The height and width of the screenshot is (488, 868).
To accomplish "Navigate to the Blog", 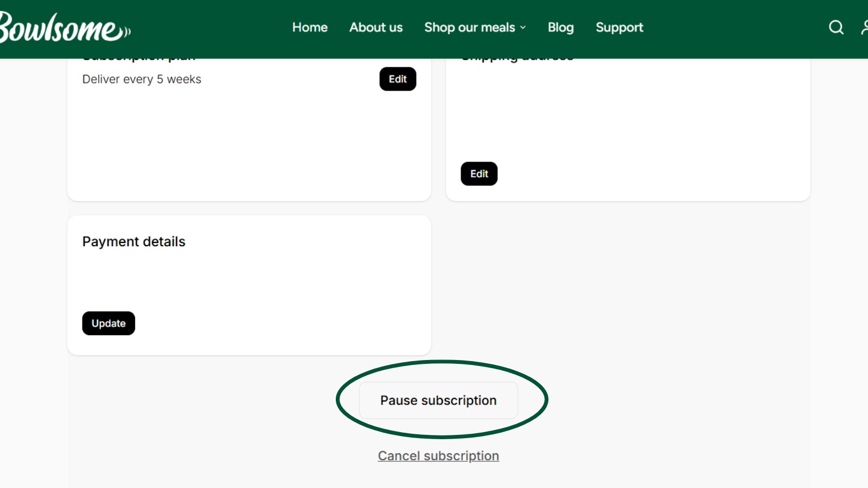I will (560, 27).
